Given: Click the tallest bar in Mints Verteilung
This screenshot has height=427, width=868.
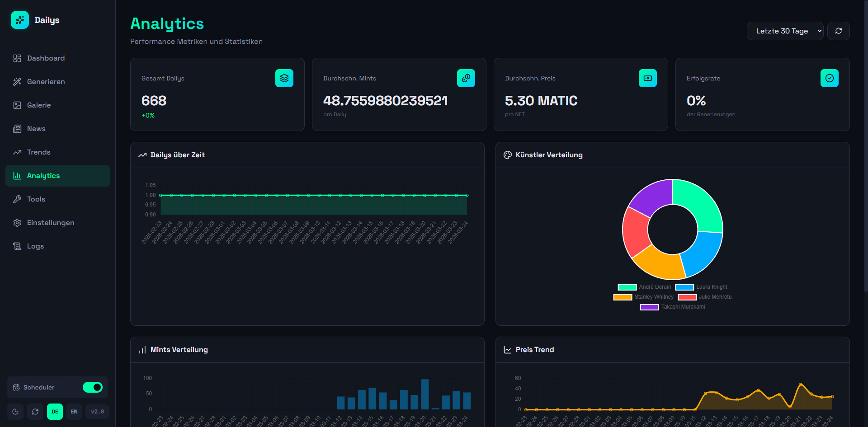Looking at the screenshot, I should point(425,394).
